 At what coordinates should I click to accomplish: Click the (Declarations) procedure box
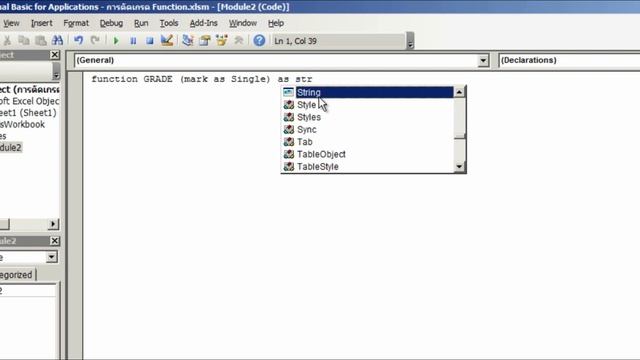pos(569,60)
